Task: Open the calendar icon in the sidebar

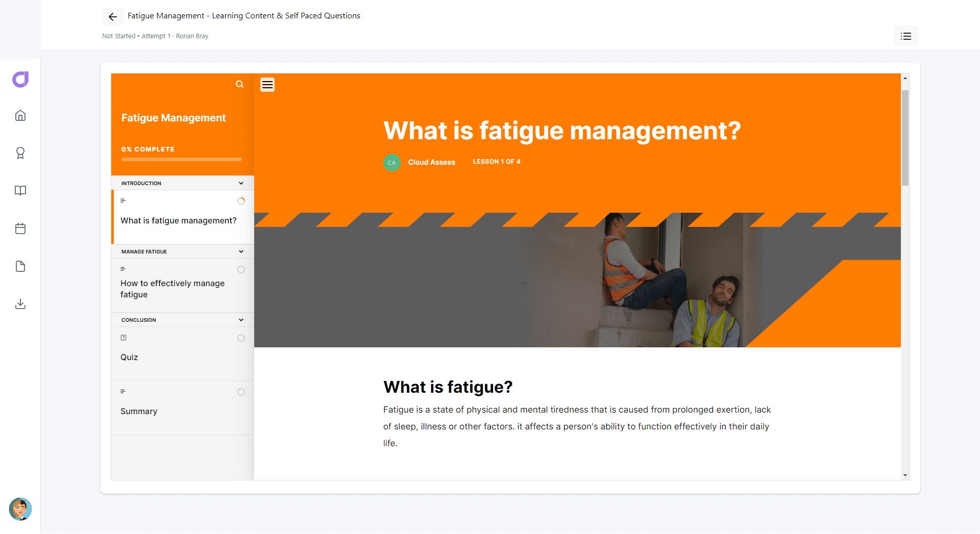Action: pos(20,228)
